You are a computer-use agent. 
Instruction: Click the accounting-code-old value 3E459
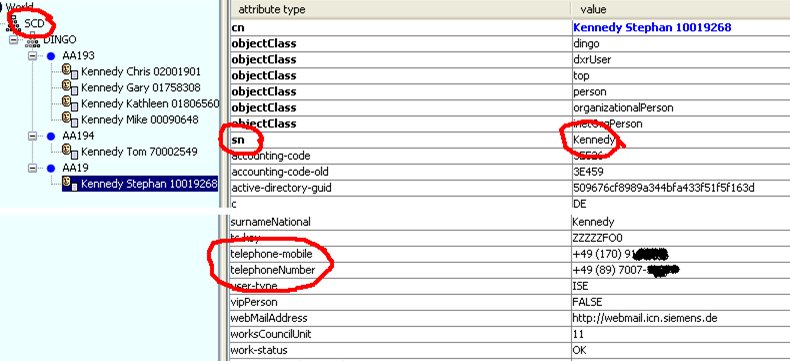click(588, 172)
